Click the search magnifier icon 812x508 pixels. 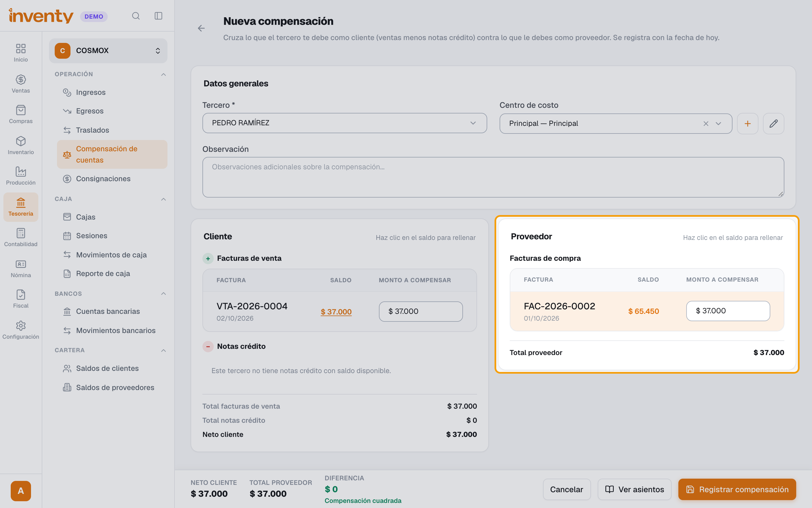[136, 16]
